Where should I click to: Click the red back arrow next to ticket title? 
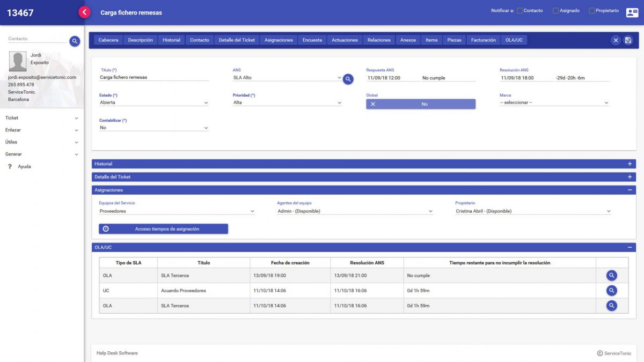click(84, 11)
